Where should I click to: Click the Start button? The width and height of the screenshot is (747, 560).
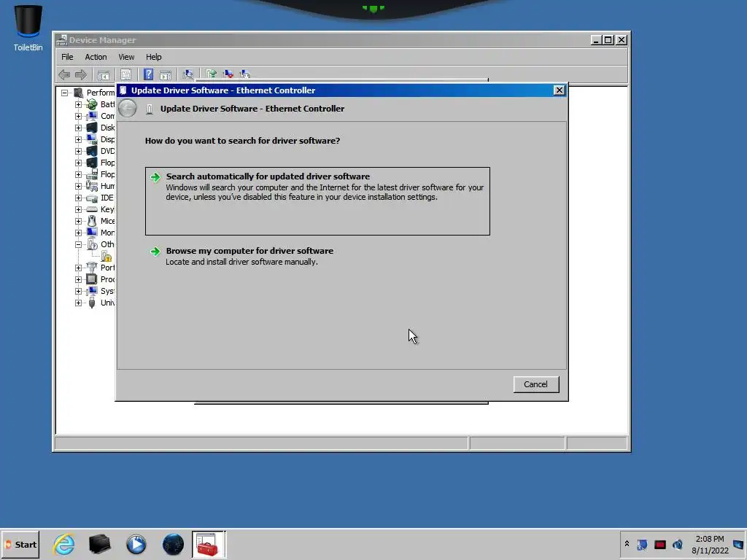click(20, 544)
